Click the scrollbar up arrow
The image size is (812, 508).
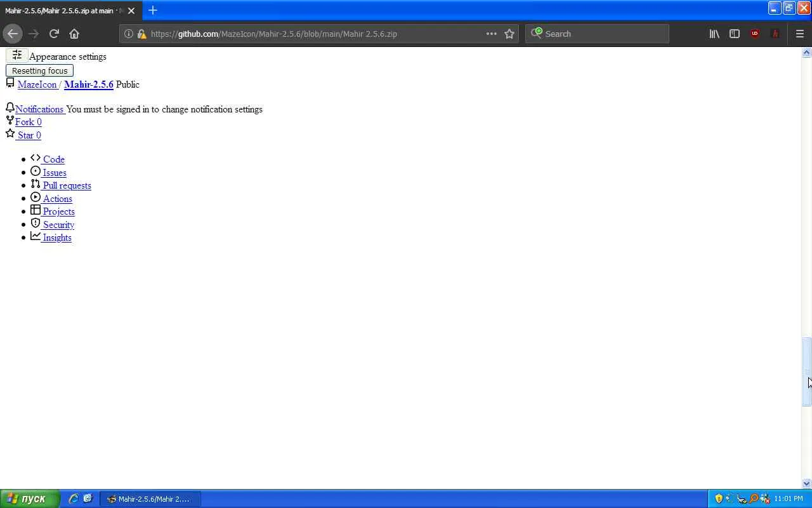pos(807,53)
